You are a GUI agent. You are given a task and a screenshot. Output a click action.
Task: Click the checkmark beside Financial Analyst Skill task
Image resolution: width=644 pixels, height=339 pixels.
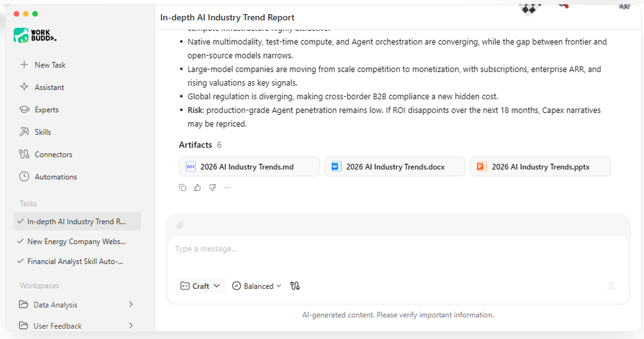pyautogui.click(x=21, y=261)
